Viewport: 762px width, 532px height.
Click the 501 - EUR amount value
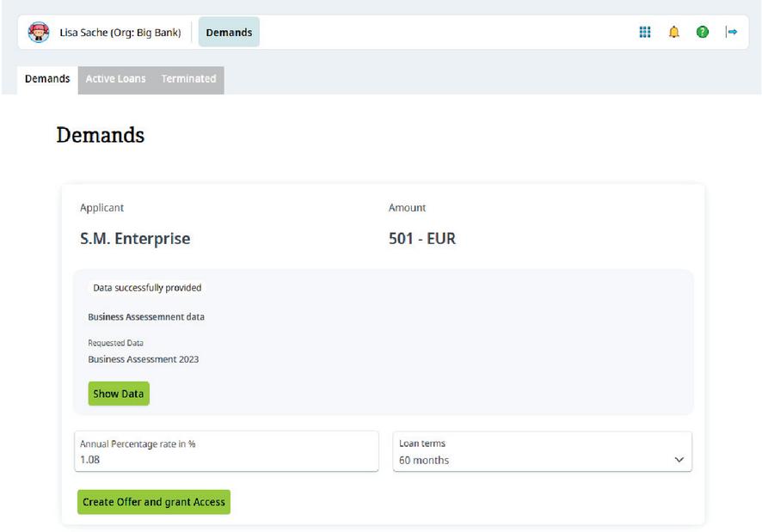(421, 239)
